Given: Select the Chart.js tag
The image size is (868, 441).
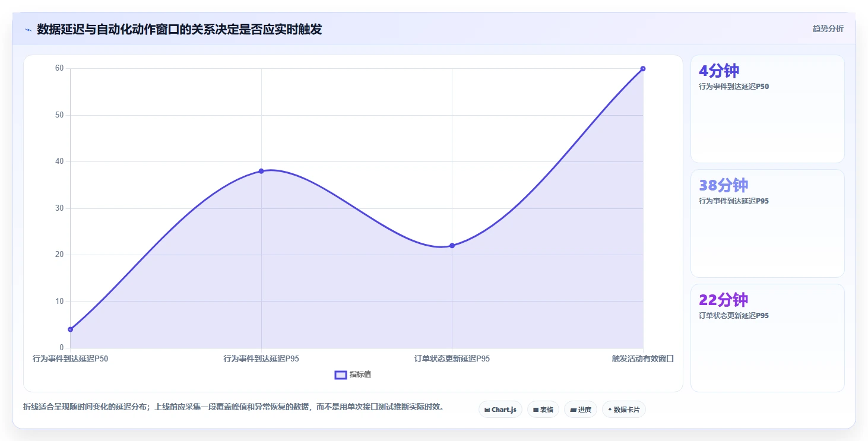Looking at the screenshot, I should point(500,410).
